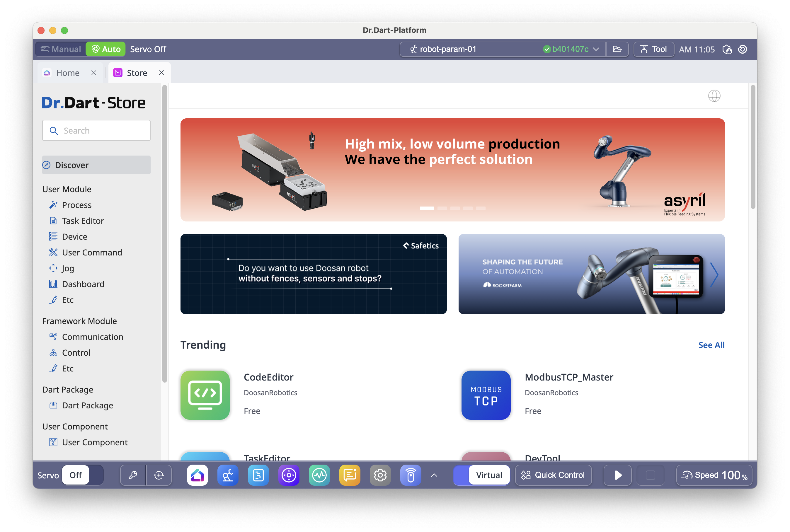
Task: Click the See All link
Action: point(711,345)
